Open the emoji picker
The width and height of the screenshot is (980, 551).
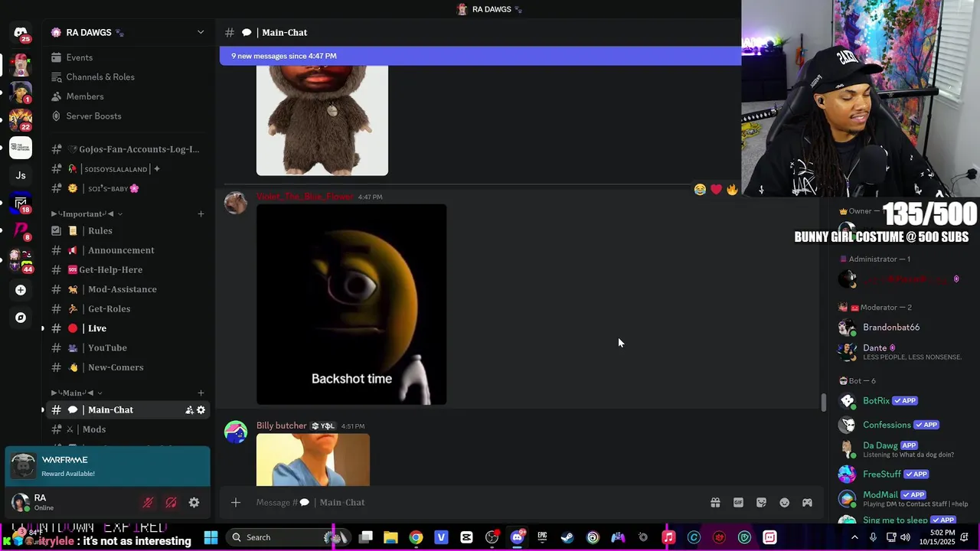click(784, 503)
